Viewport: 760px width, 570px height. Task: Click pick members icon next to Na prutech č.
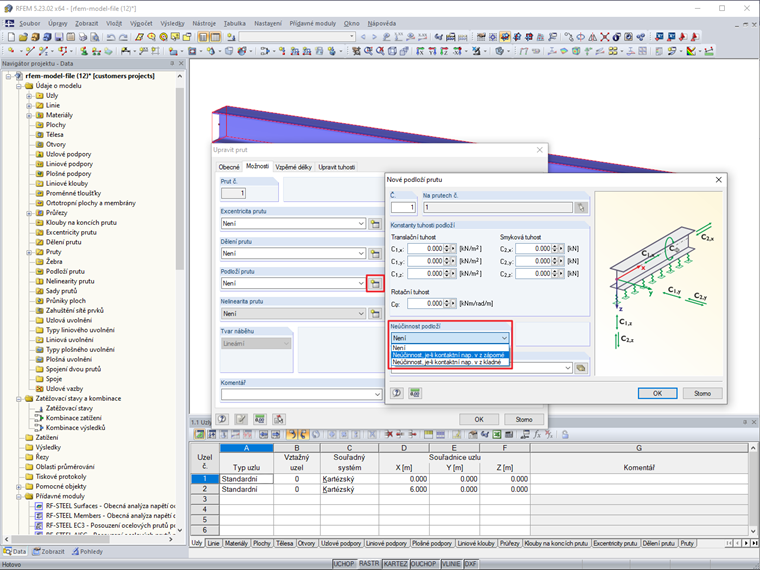(x=581, y=208)
